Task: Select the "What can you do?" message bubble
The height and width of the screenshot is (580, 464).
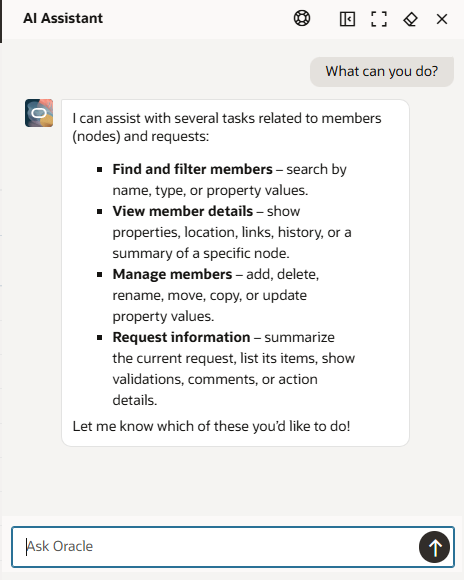Action: tap(382, 71)
